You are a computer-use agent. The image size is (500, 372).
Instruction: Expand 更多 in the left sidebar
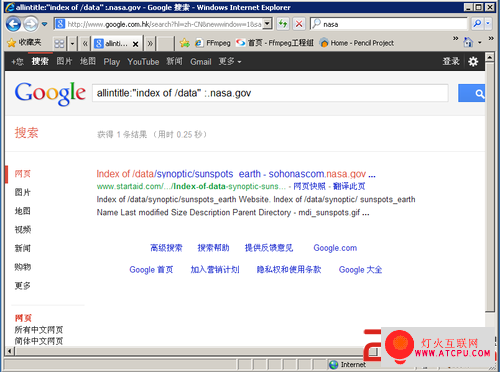click(x=23, y=285)
